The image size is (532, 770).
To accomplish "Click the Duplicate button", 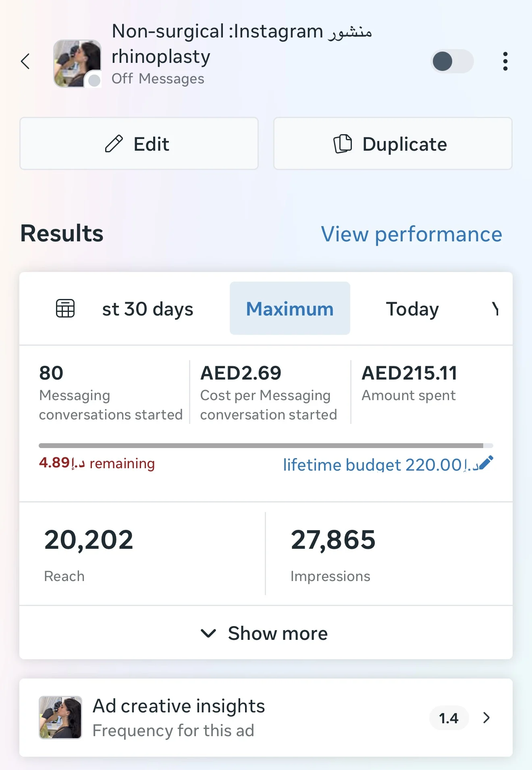I will [393, 143].
